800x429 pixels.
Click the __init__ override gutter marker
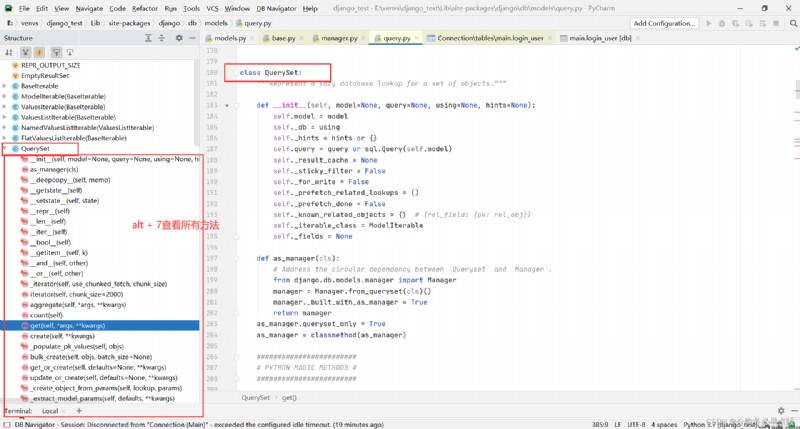tap(227, 105)
